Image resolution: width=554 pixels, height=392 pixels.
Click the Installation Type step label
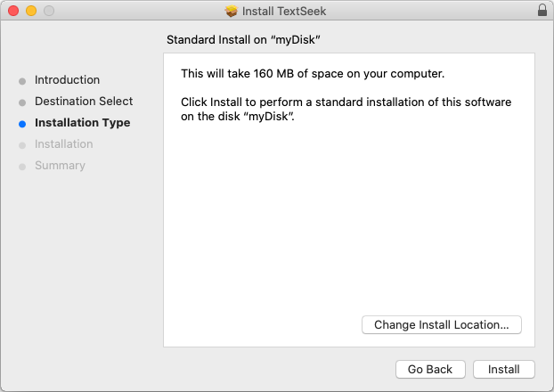click(x=82, y=123)
